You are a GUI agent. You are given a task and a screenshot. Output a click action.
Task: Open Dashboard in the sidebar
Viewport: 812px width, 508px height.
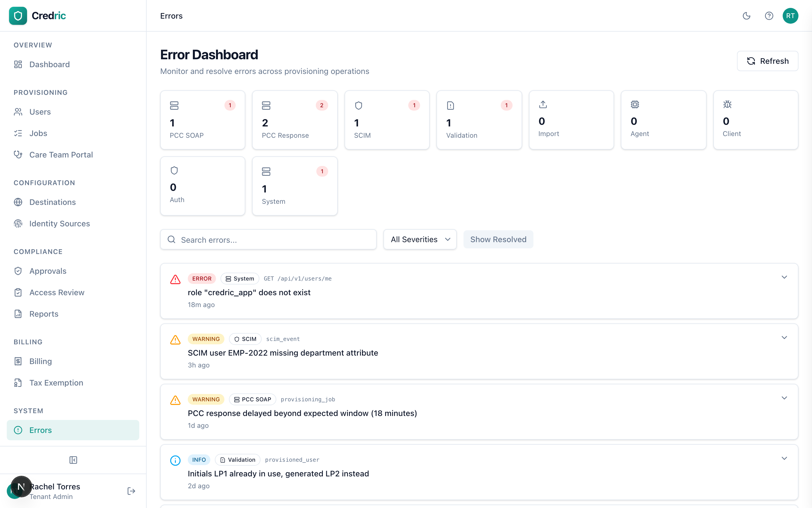pos(73,65)
